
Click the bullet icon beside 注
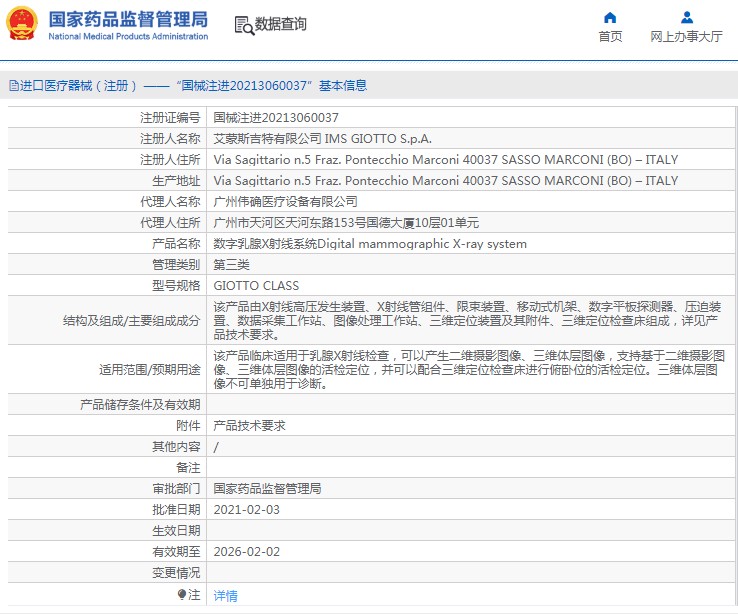tap(182, 595)
